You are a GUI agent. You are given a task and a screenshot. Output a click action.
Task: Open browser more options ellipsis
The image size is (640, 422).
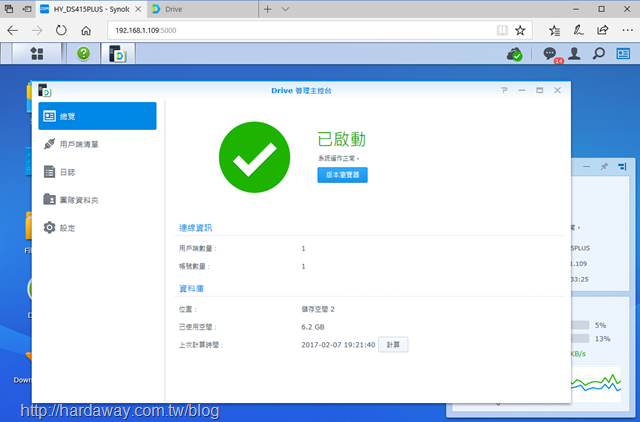click(627, 30)
